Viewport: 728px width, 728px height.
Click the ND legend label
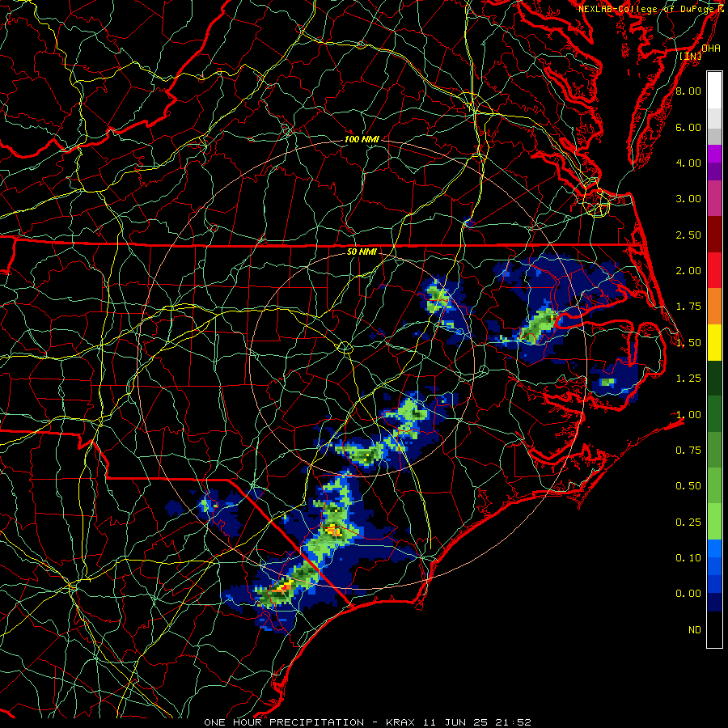(695, 630)
